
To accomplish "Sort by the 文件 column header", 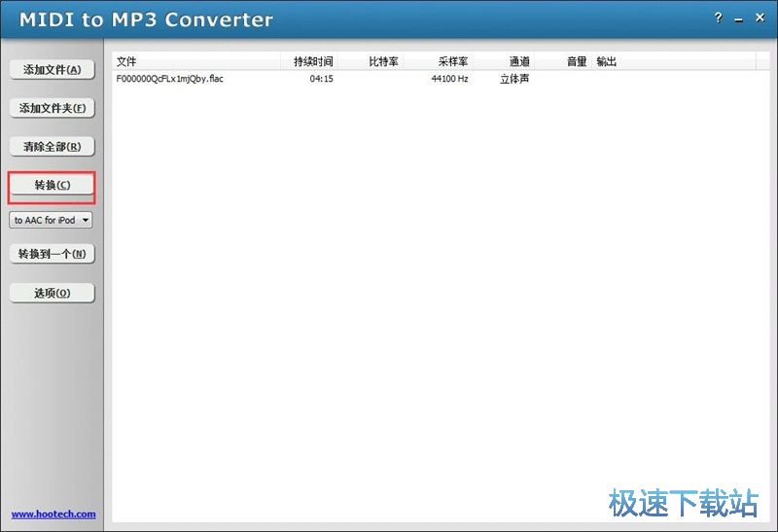I will (x=196, y=61).
